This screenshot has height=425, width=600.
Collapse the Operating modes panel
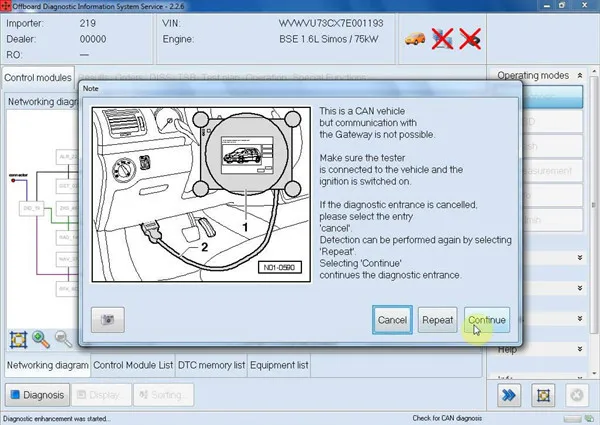580,76
